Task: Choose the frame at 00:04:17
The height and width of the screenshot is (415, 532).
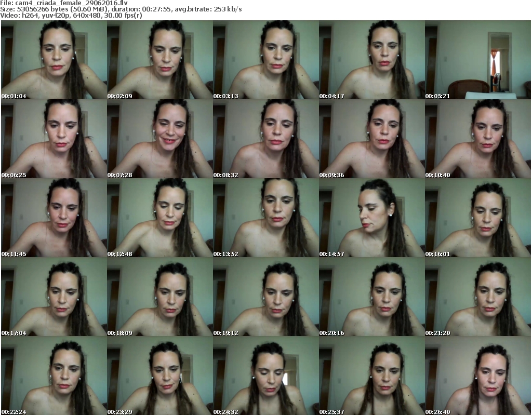Action: (372, 60)
